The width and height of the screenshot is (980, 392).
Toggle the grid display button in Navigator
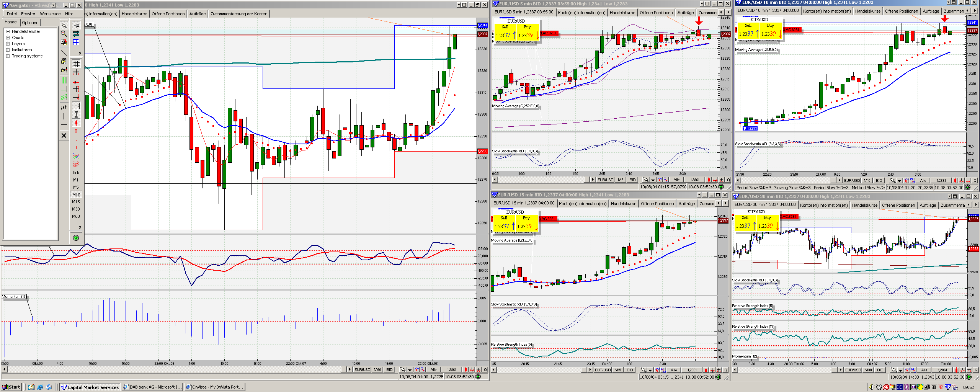(76, 64)
